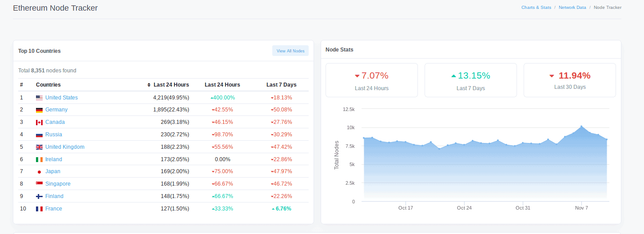This screenshot has height=234, width=644.
Task: Click the sort arrows beside Last 24 Hours
Action: tap(149, 85)
